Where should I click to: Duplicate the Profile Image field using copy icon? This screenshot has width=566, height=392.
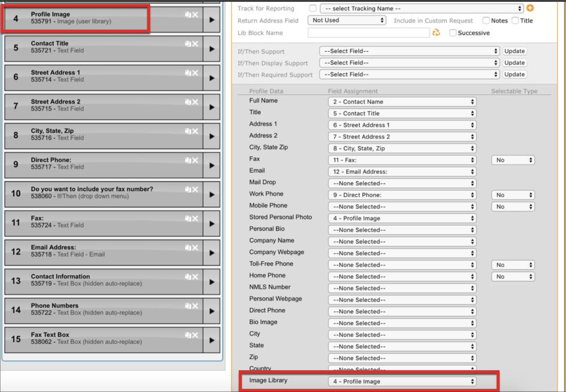coord(188,15)
